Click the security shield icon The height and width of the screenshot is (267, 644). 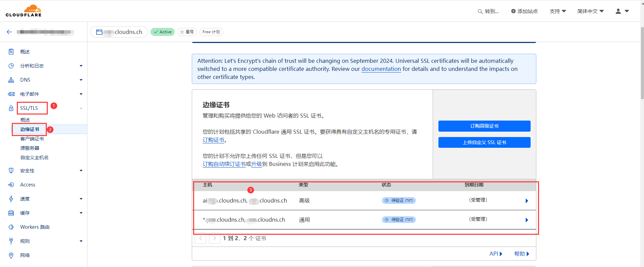tap(11, 171)
